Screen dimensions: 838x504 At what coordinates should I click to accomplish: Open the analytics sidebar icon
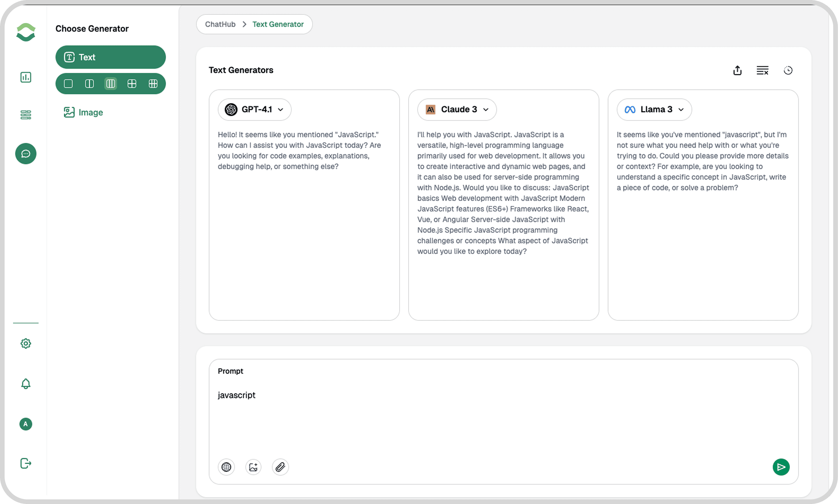click(26, 77)
